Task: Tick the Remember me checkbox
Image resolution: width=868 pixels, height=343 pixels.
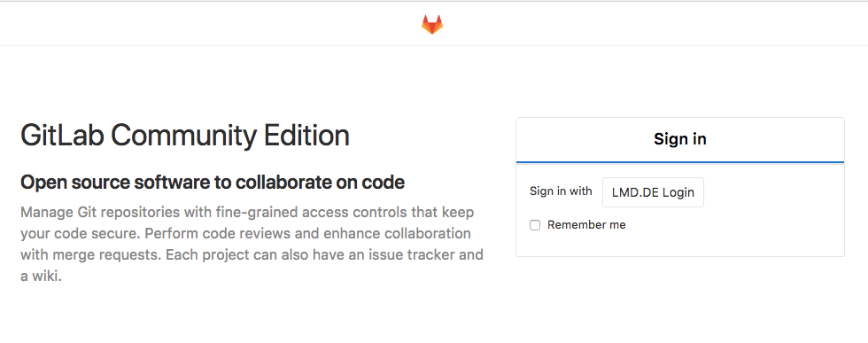Action: coord(535,225)
